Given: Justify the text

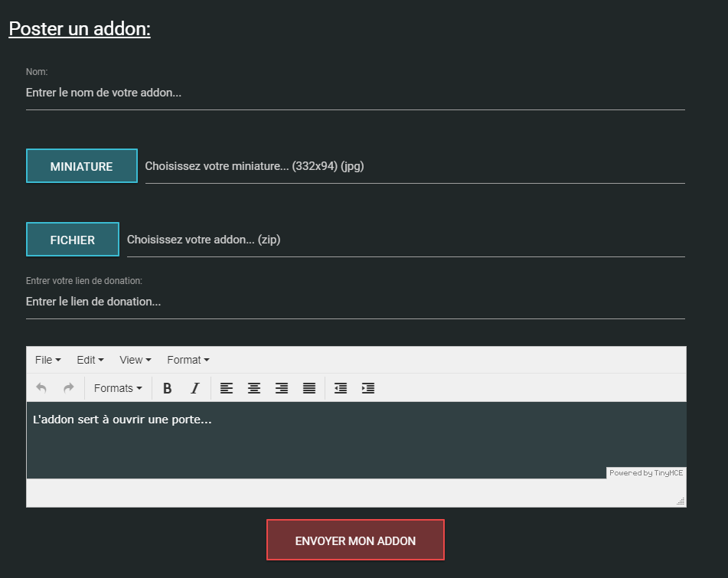Looking at the screenshot, I should 309,387.
